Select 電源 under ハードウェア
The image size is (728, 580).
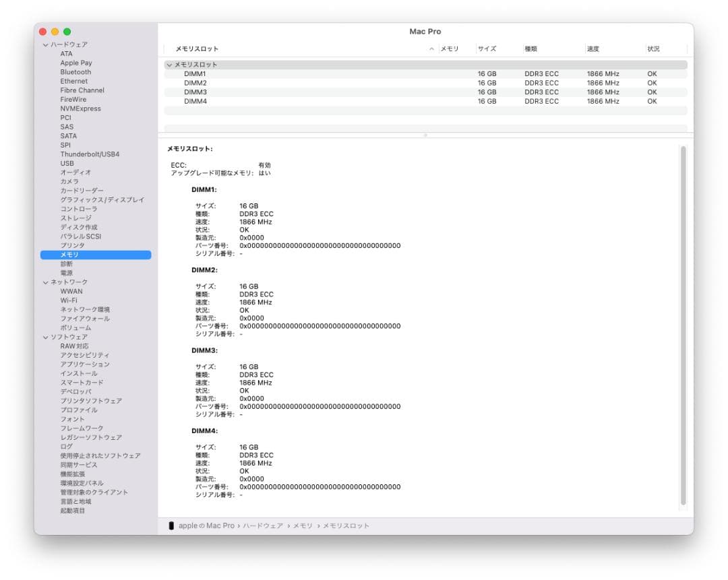coord(65,272)
